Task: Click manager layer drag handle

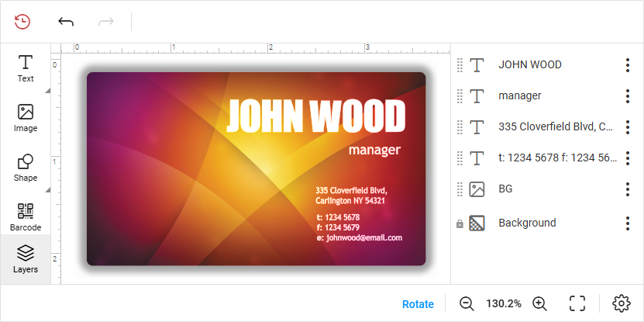Action: (x=460, y=95)
